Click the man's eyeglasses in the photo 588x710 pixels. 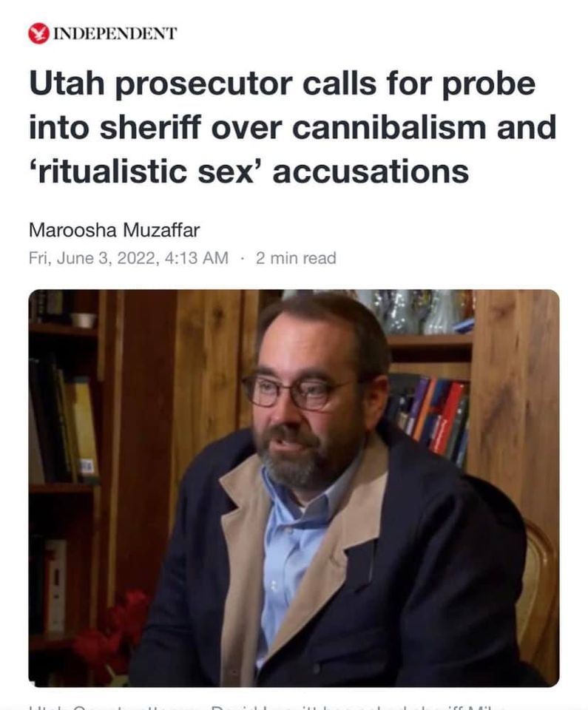point(297,392)
